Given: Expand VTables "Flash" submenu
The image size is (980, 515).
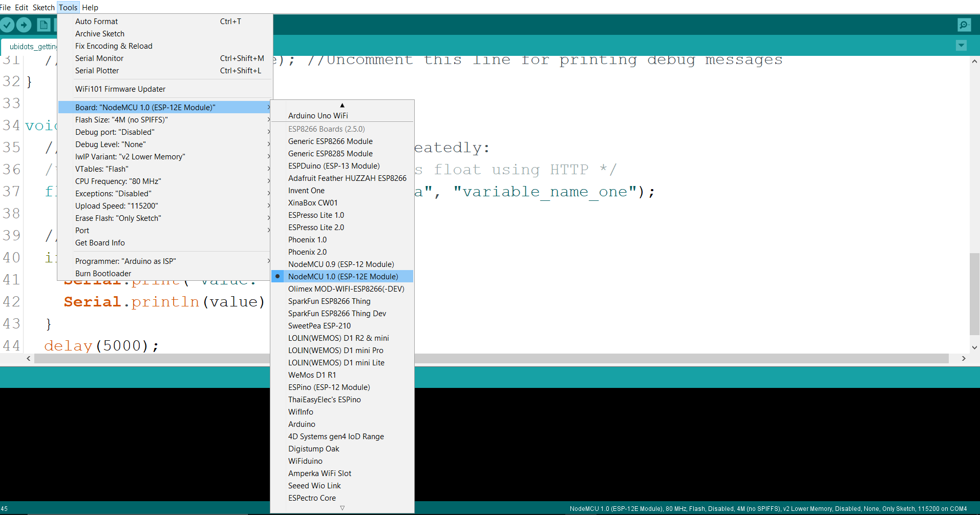Looking at the screenshot, I should [164, 169].
